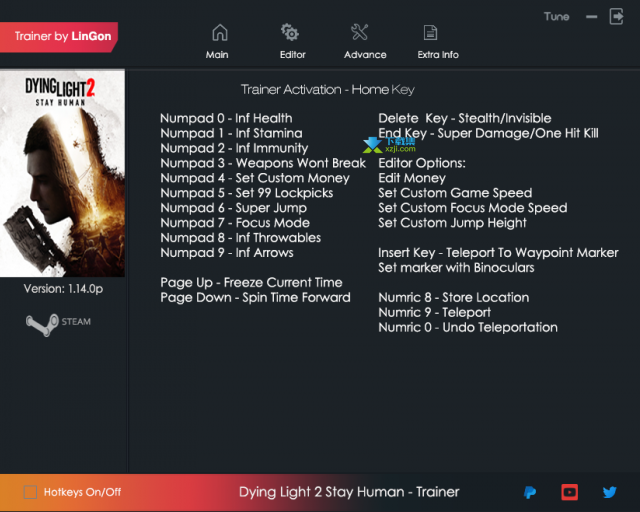Open the YouTube channel icon
This screenshot has height=512, width=640.
[569, 492]
